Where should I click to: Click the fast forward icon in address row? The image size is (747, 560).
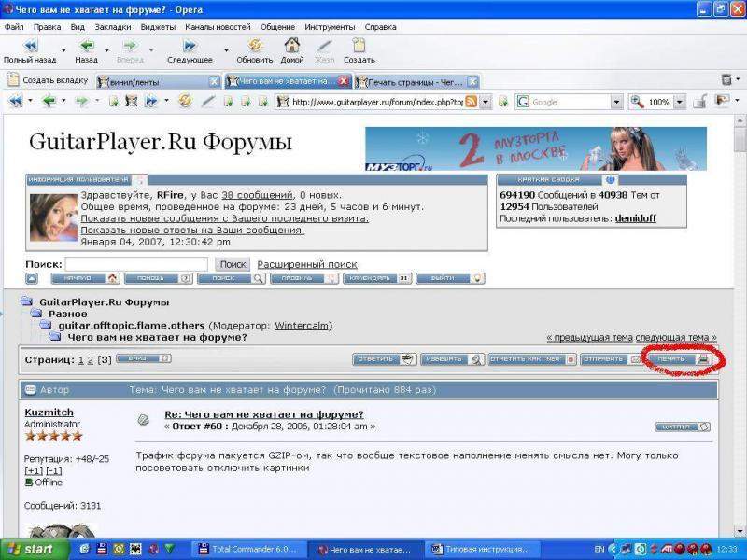pyautogui.click(x=151, y=101)
